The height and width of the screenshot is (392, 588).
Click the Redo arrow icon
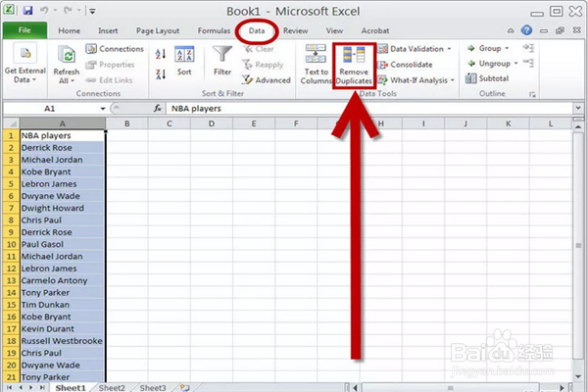68,10
